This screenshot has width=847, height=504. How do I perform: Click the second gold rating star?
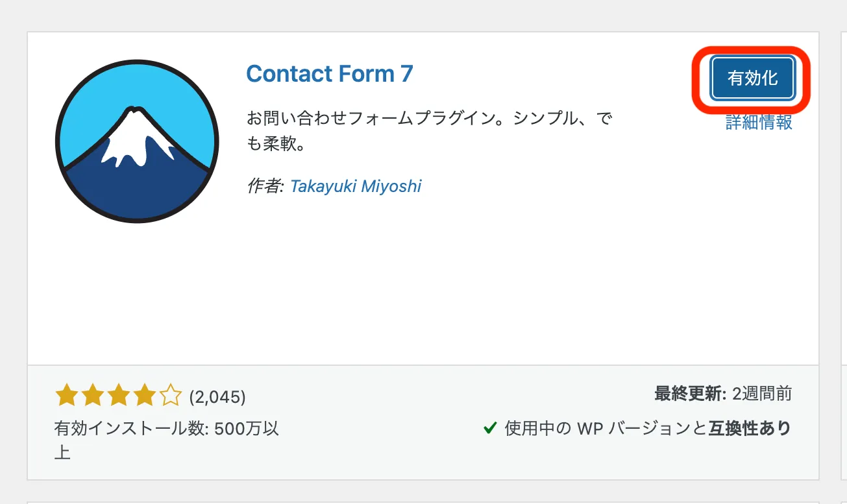[x=93, y=395]
